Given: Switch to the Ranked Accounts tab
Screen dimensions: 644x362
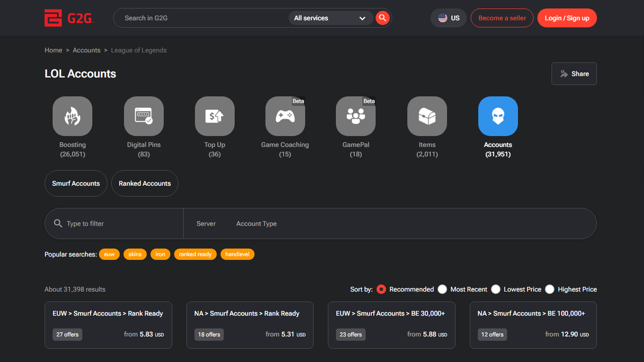Looking at the screenshot, I should point(145,183).
